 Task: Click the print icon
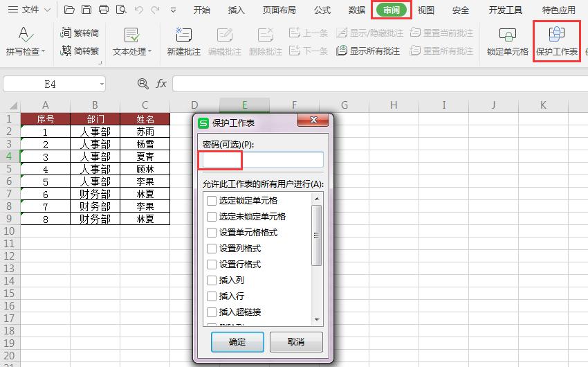tap(104, 10)
